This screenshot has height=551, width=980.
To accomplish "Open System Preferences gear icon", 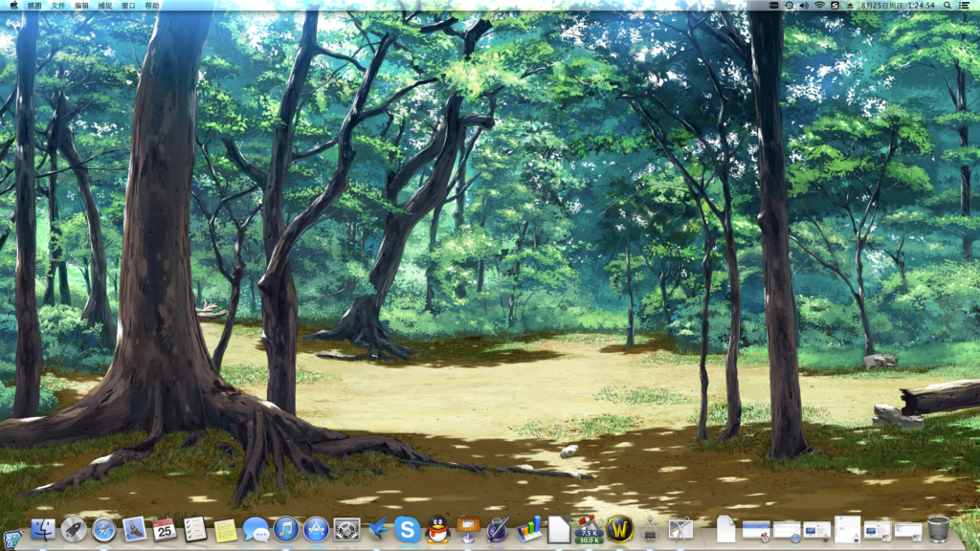I will pyautogui.click(x=346, y=529).
